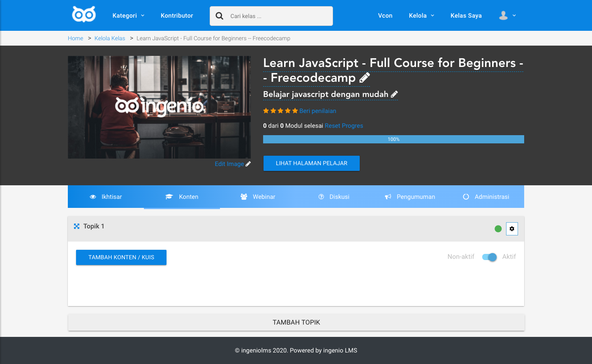Click the Reset Progres link
Viewport: 592px width, 364px height.
tap(344, 126)
